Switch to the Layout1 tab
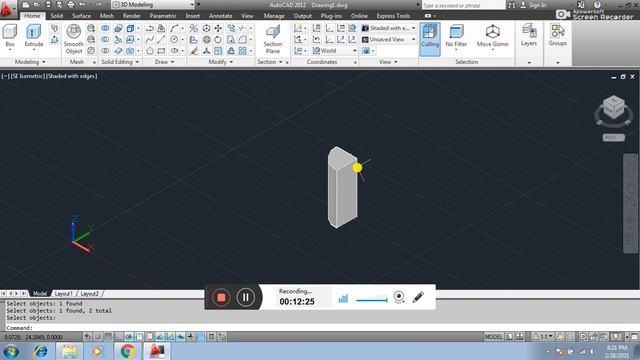Viewport: 640px width, 360px height. (64, 293)
